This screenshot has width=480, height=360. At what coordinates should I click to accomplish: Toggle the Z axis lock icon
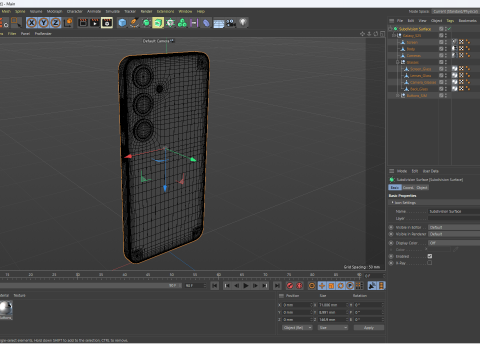coord(55,23)
